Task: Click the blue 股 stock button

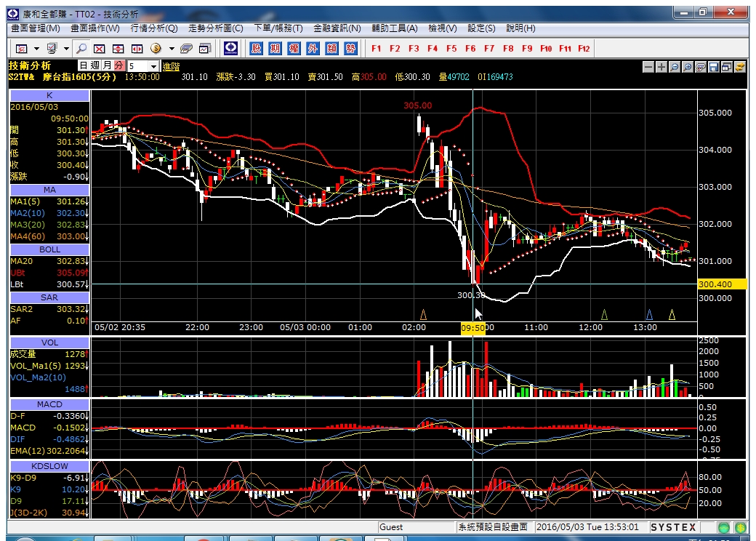Action: tap(257, 48)
